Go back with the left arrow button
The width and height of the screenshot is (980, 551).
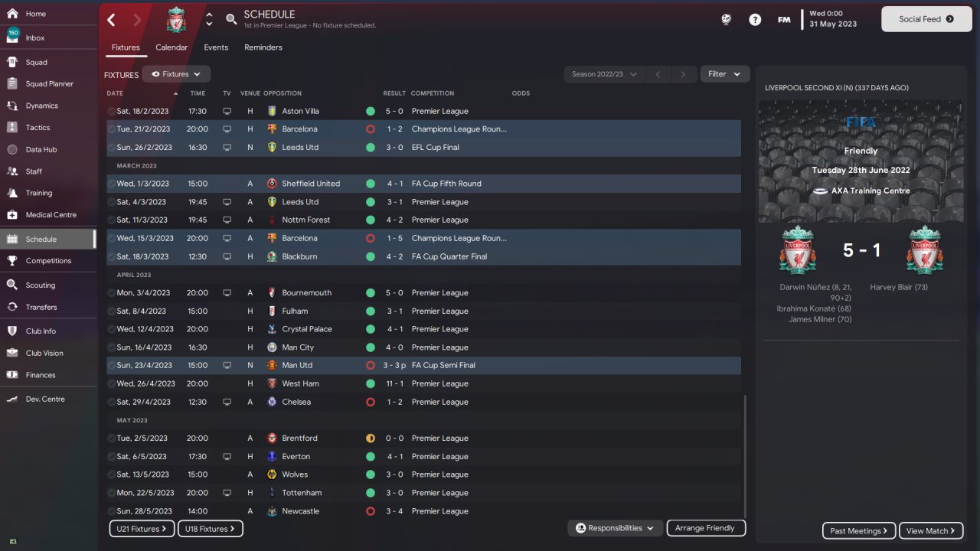pyautogui.click(x=112, y=20)
